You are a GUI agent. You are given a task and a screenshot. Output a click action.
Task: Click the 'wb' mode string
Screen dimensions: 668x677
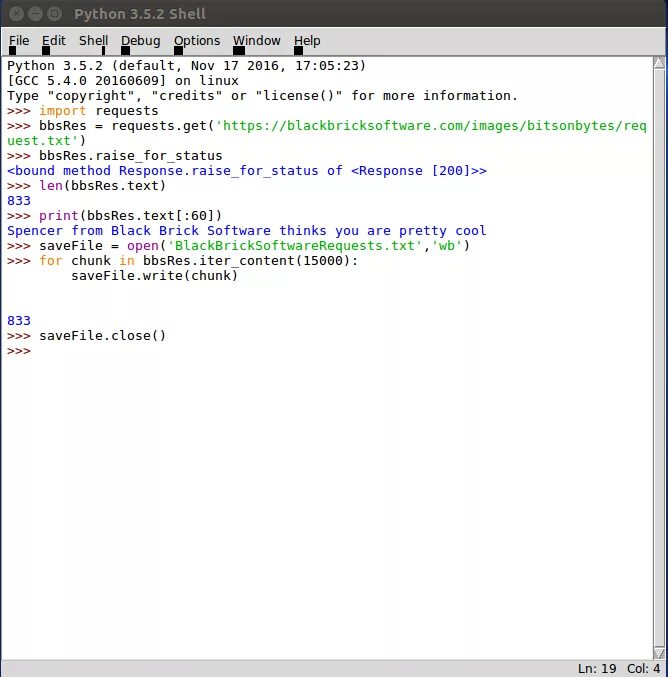446,246
